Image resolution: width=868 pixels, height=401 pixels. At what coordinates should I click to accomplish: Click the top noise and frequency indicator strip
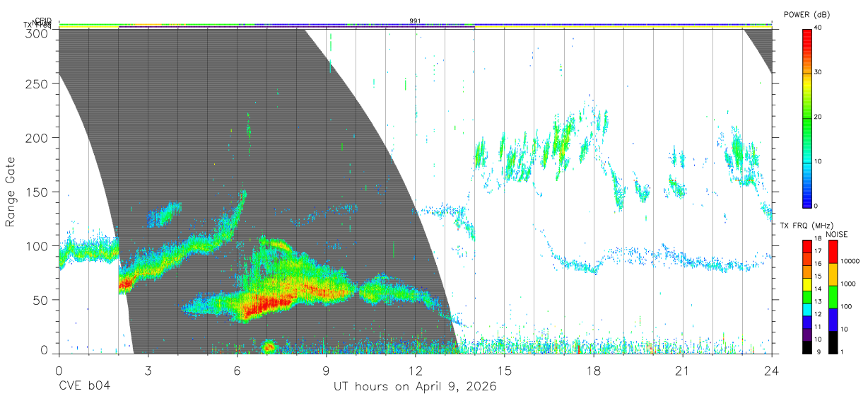tap(415, 25)
